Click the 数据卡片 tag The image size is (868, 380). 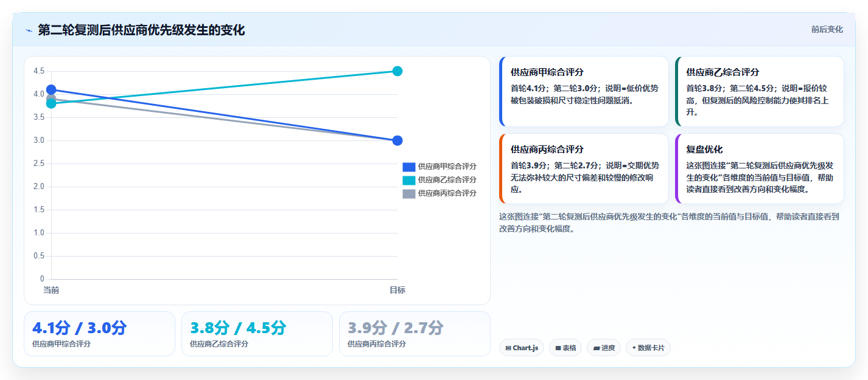[648, 348]
